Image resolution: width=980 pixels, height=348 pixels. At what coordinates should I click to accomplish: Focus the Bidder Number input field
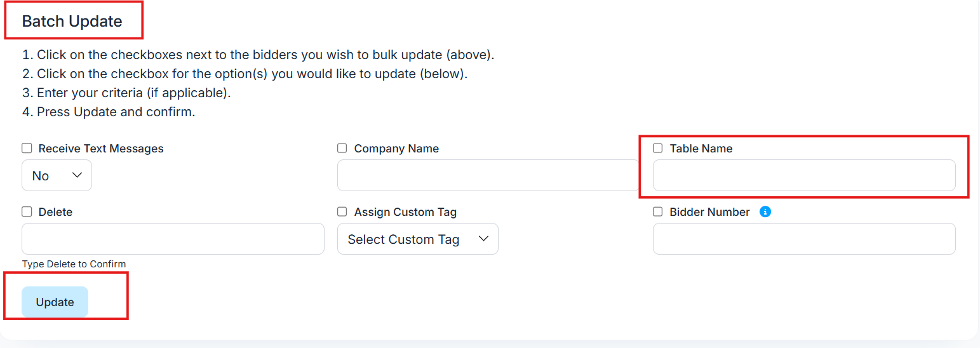pos(803,239)
